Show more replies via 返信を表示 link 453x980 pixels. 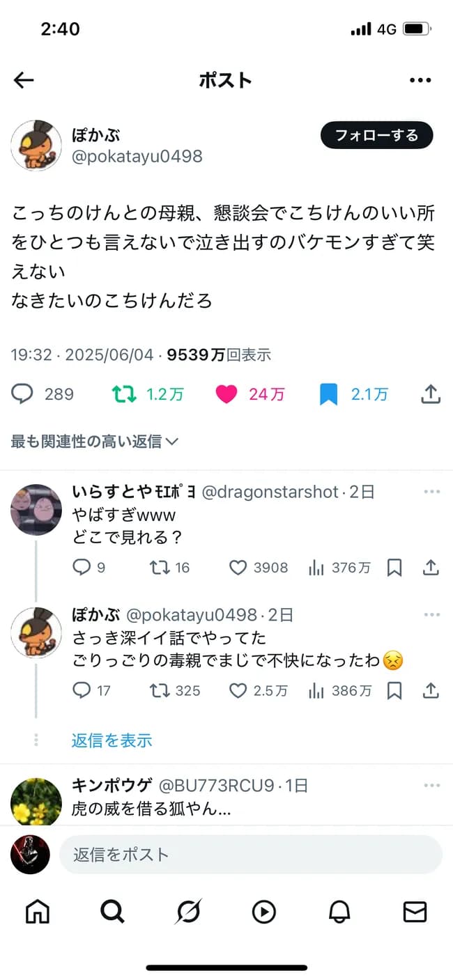(112, 741)
